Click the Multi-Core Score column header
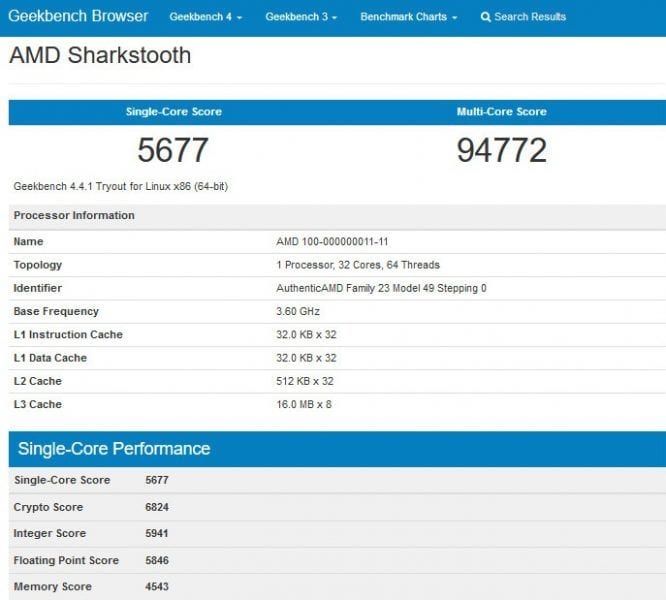Screen dimensions: 666x600 (x=502, y=112)
